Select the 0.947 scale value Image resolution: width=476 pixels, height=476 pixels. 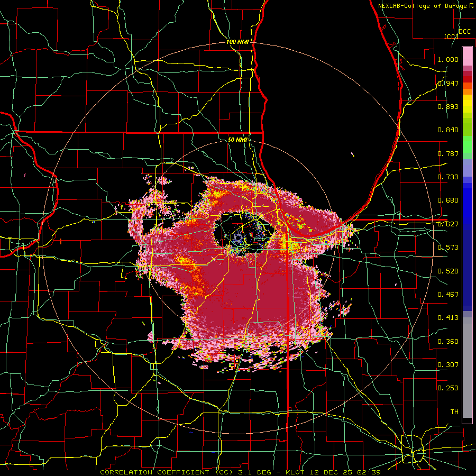(x=448, y=83)
